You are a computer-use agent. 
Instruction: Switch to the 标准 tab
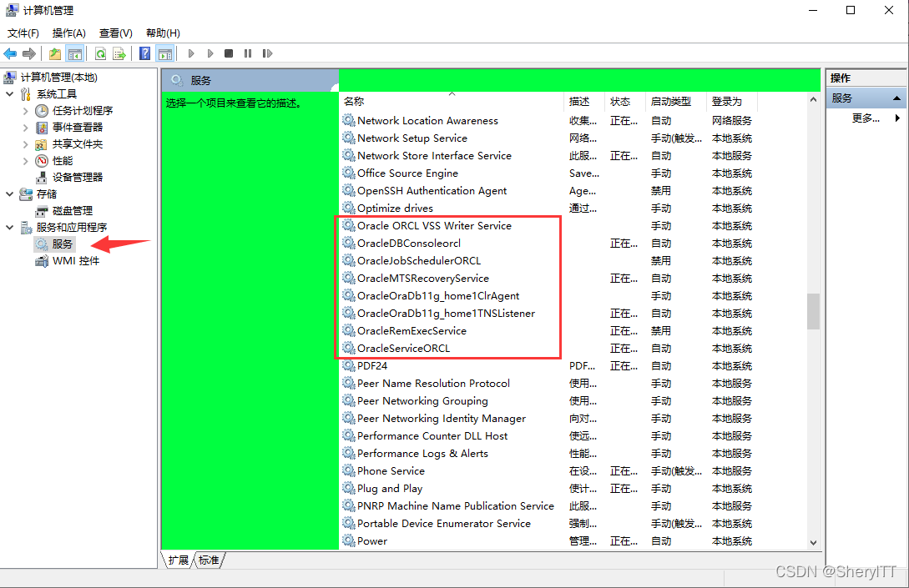coord(209,560)
